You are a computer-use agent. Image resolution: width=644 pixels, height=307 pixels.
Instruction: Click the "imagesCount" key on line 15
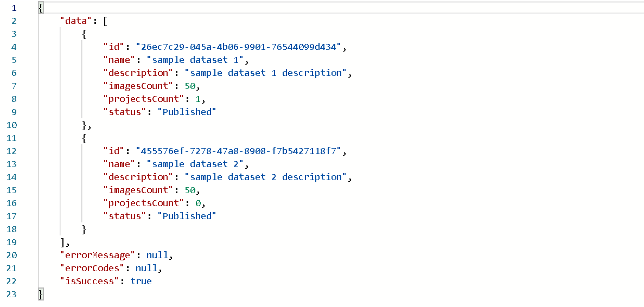(137, 190)
